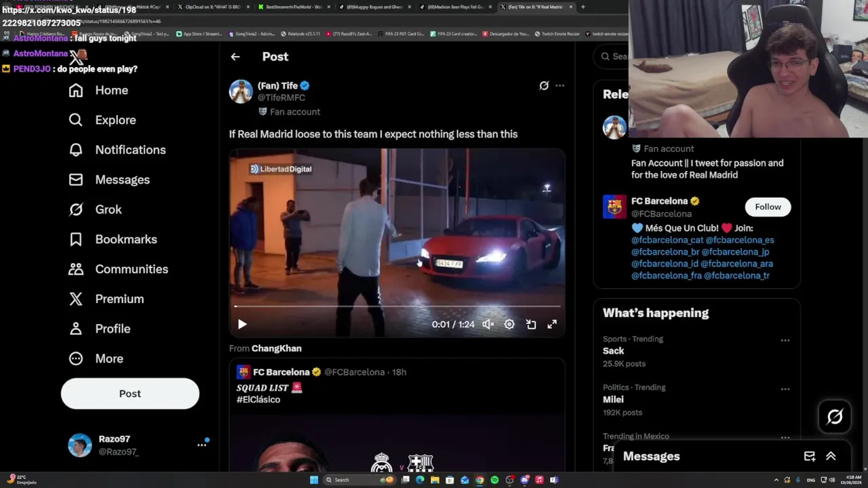Viewport: 868px width, 488px height.
Task: Unmute the video with speaker icon
Action: [488, 324]
